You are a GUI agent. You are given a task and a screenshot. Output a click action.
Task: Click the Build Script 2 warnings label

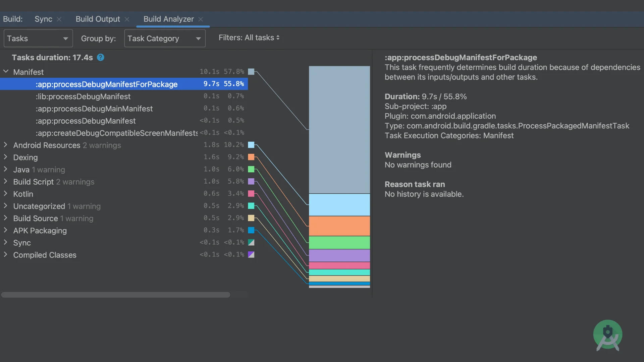tap(75, 182)
